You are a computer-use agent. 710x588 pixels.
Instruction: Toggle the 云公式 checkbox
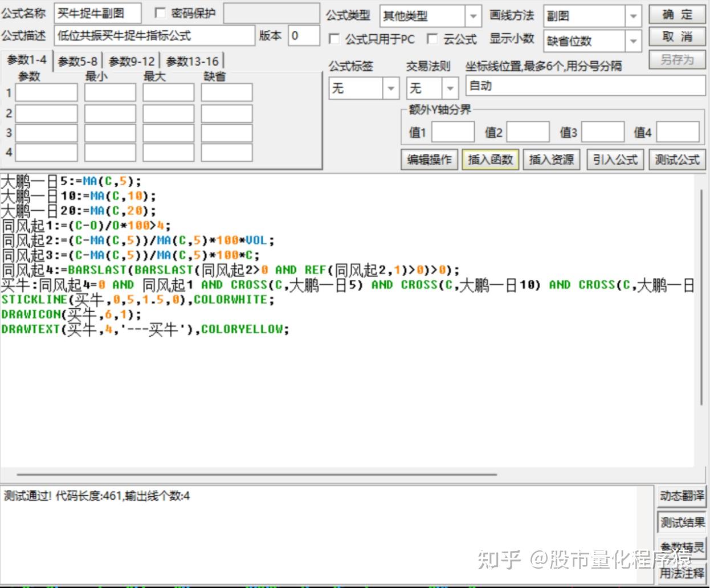click(x=432, y=39)
